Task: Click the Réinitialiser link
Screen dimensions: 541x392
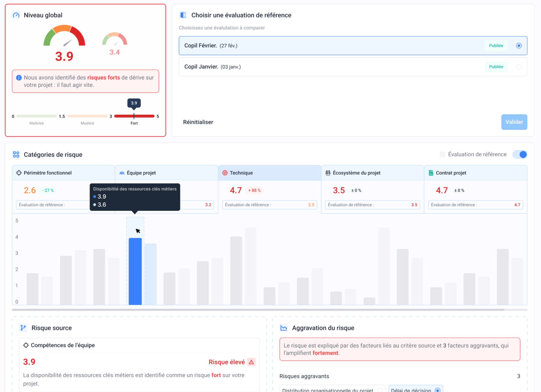Action: (x=198, y=122)
